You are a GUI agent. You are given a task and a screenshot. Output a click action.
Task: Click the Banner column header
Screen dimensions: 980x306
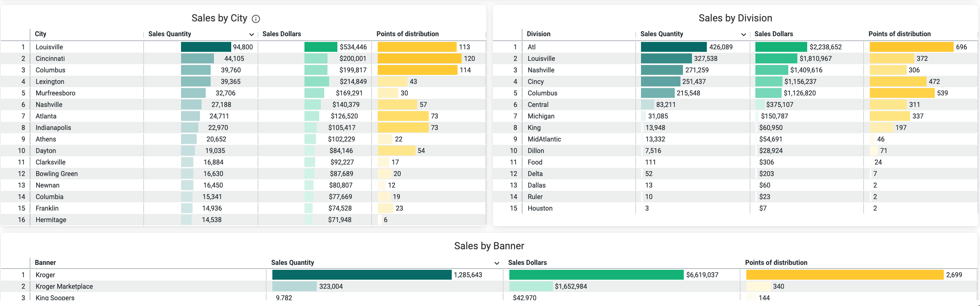(x=45, y=262)
